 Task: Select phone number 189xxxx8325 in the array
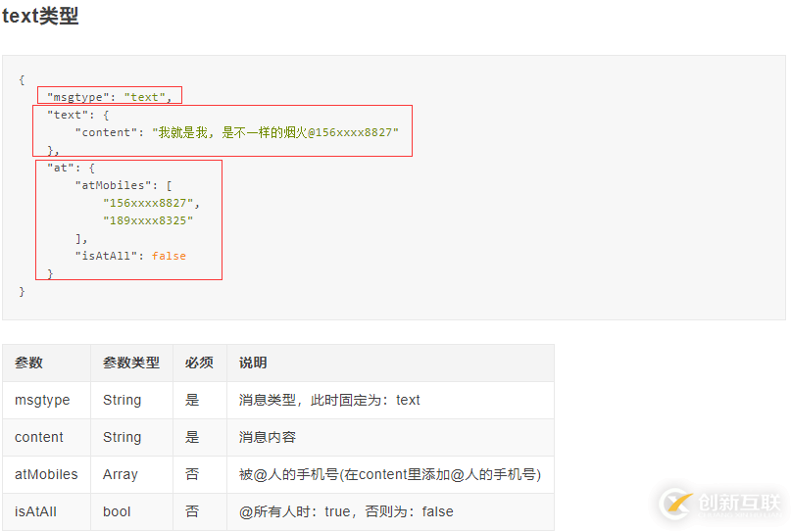[x=149, y=220]
